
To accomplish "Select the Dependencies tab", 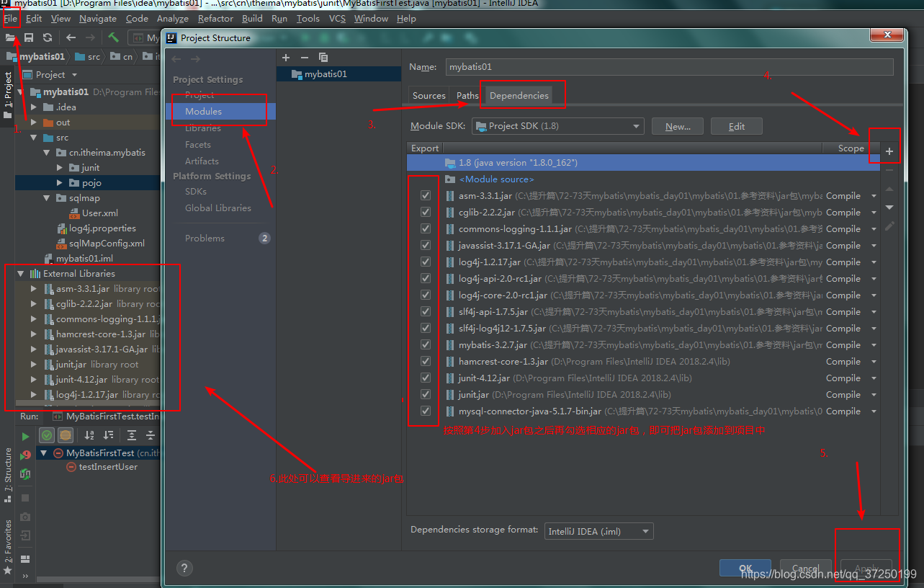I will (519, 96).
